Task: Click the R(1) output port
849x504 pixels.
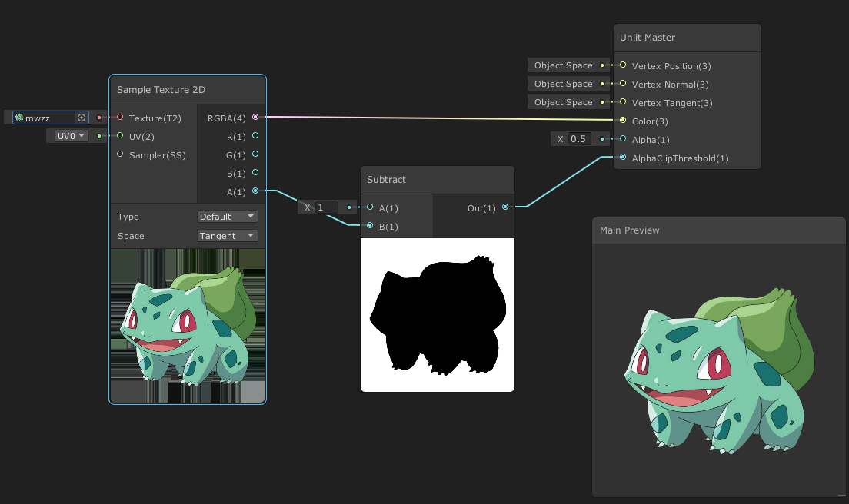Action: 255,136
